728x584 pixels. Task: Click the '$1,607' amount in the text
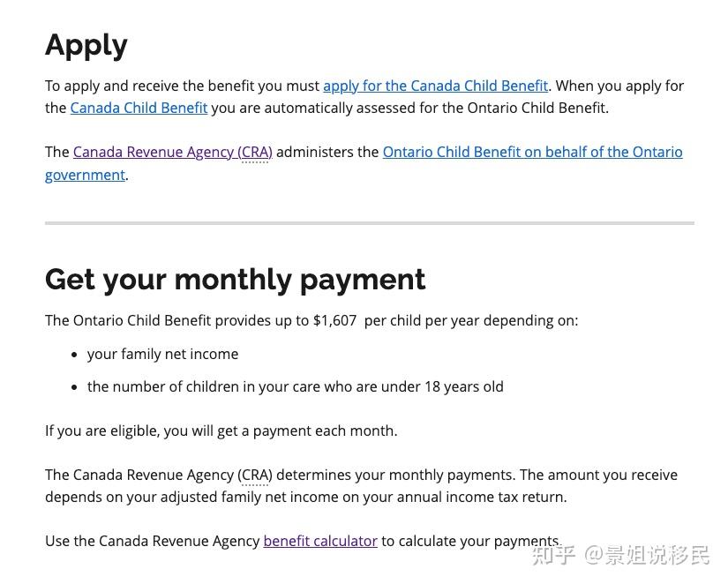point(334,320)
